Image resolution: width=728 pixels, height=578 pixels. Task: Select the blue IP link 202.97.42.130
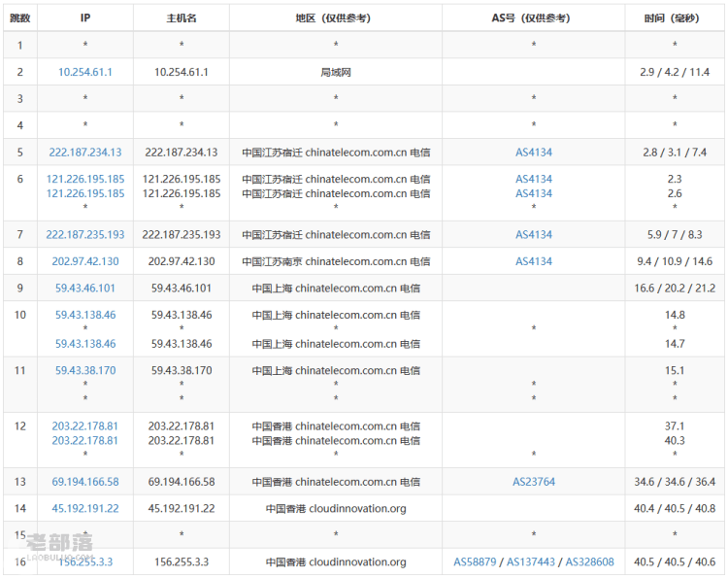click(x=84, y=261)
